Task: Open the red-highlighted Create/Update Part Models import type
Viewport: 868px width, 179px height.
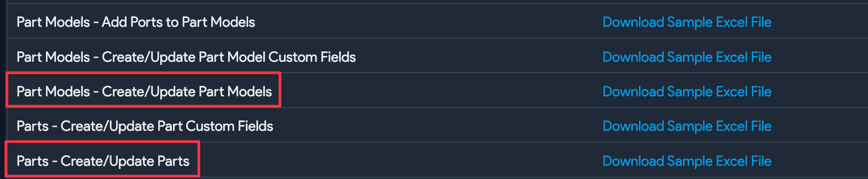Action: [x=144, y=91]
